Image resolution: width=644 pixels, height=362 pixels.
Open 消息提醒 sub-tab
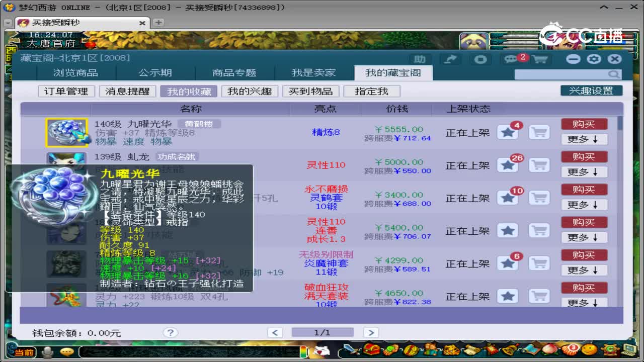click(127, 91)
